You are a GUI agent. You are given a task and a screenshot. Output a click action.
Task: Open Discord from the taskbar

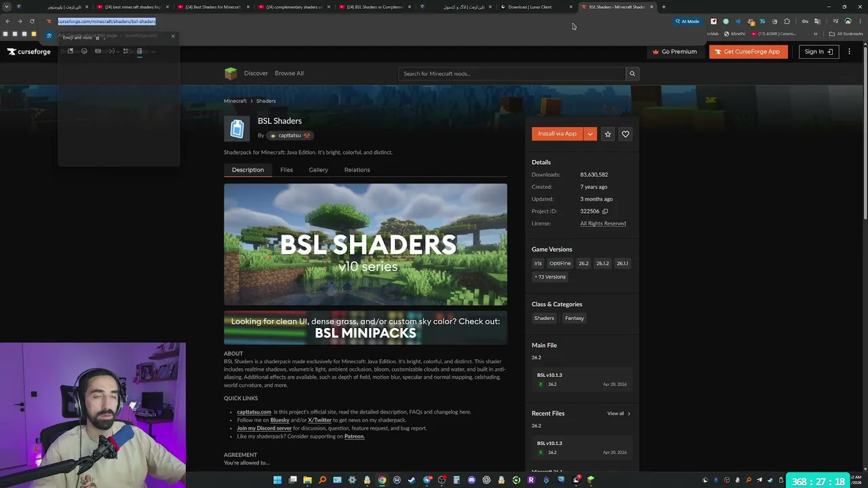[471, 480]
